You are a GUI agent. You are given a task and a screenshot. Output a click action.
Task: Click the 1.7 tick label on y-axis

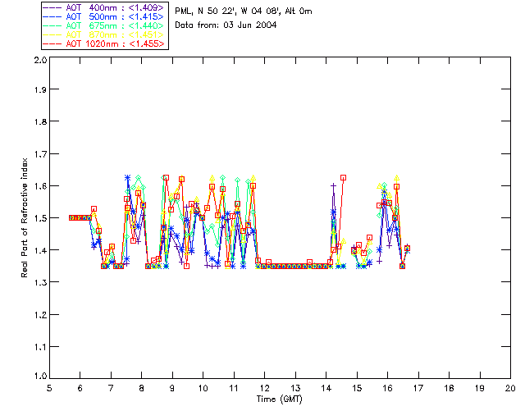click(39, 155)
